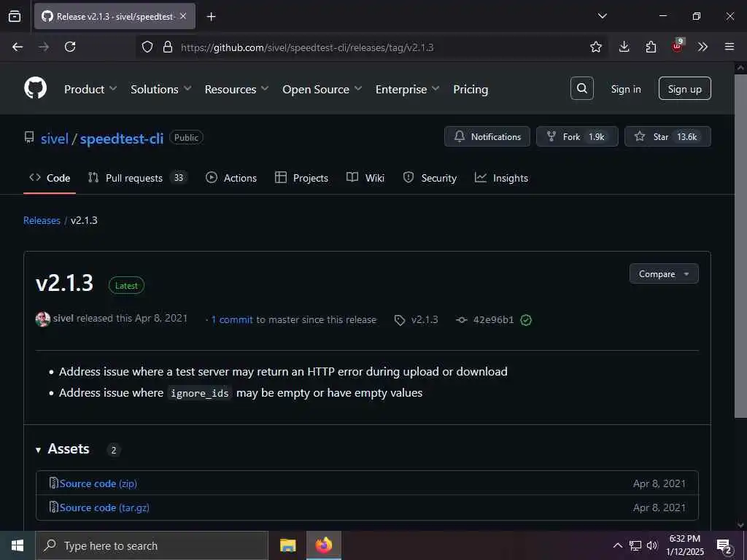The height and width of the screenshot is (560, 747).
Task: Download Source code (zip)
Action: (x=98, y=483)
